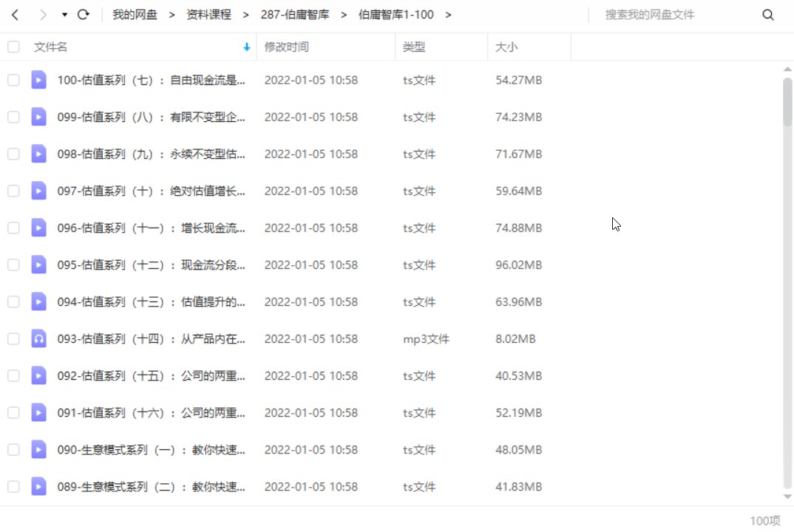This screenshot has width=794, height=532.
Task: Select file name 092-估值系列（十五）：公司的两重...
Action: click(151, 375)
